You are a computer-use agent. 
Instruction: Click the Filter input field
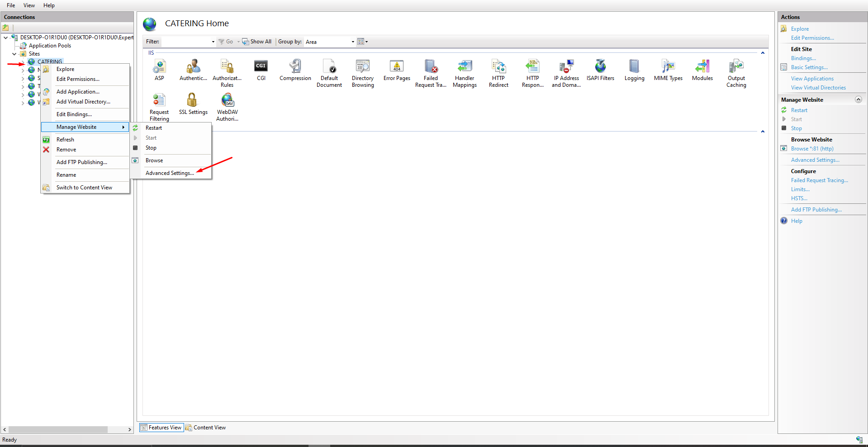click(187, 42)
